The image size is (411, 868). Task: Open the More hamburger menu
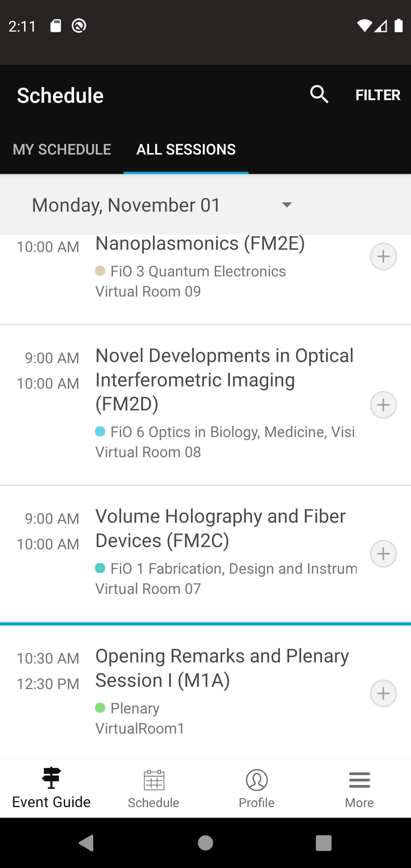pos(359,780)
